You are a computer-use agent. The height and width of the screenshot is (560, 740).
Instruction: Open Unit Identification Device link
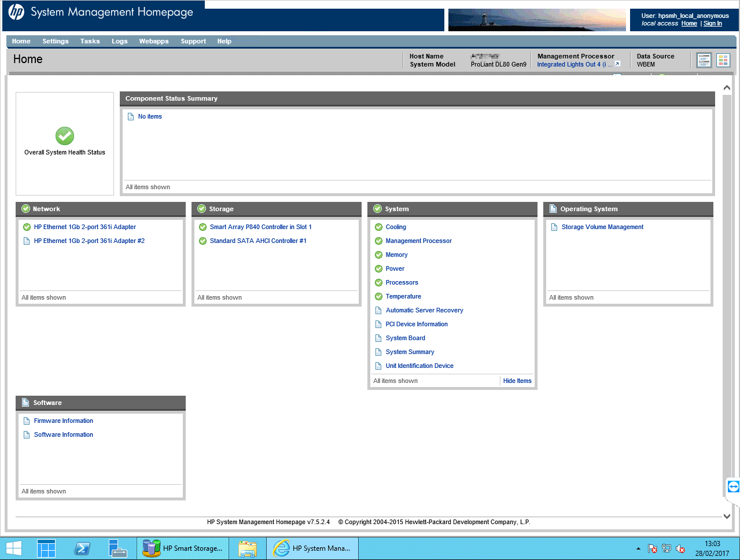(419, 366)
